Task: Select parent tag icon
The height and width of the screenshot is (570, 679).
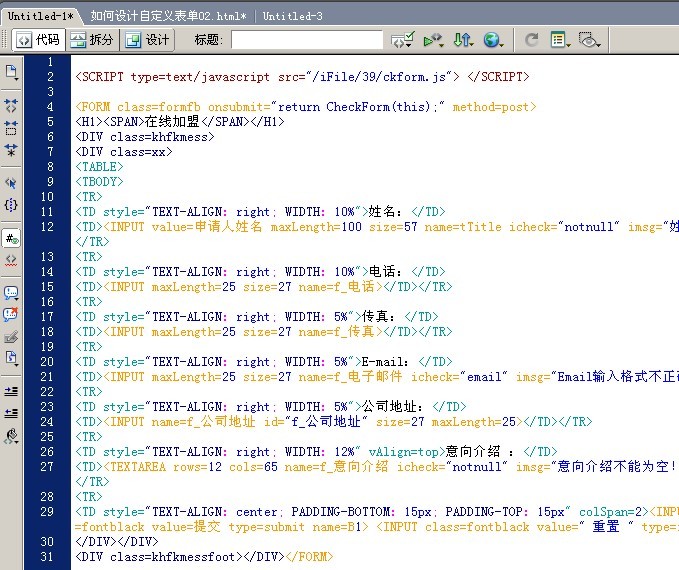Action: [11, 182]
